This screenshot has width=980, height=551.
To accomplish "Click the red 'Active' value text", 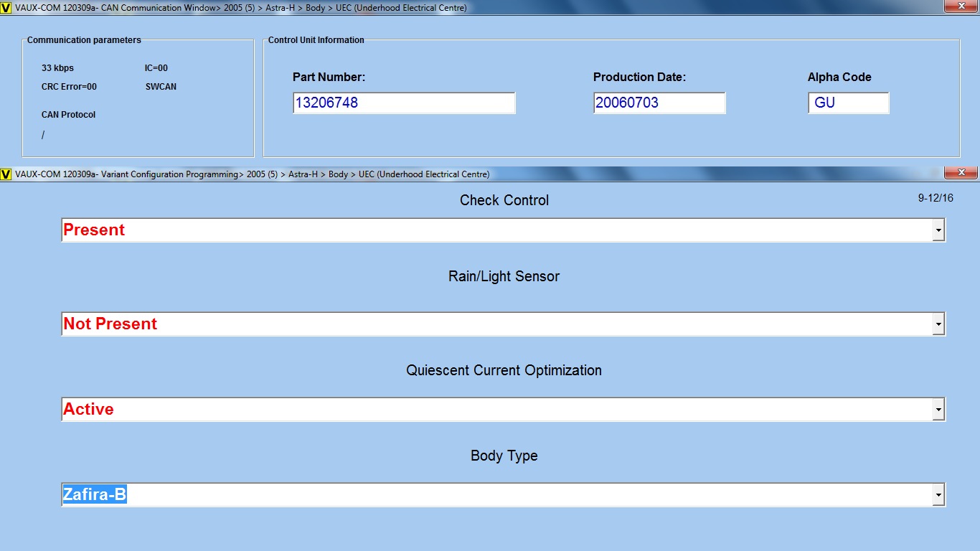I will (89, 410).
